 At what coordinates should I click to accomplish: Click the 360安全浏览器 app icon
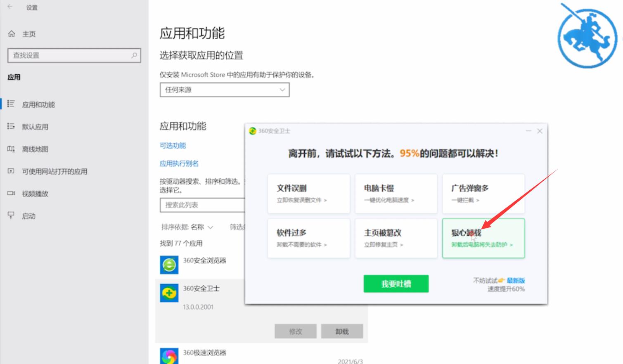(x=169, y=265)
